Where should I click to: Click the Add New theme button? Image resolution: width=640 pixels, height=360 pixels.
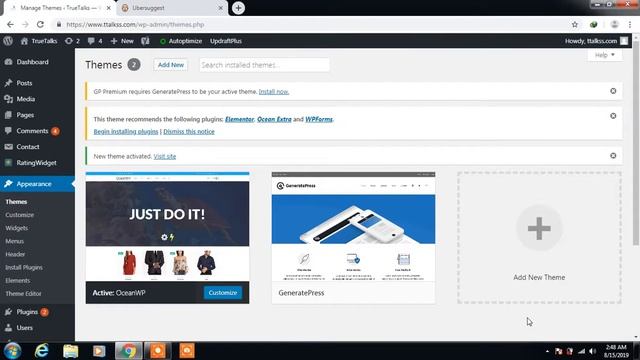171,65
